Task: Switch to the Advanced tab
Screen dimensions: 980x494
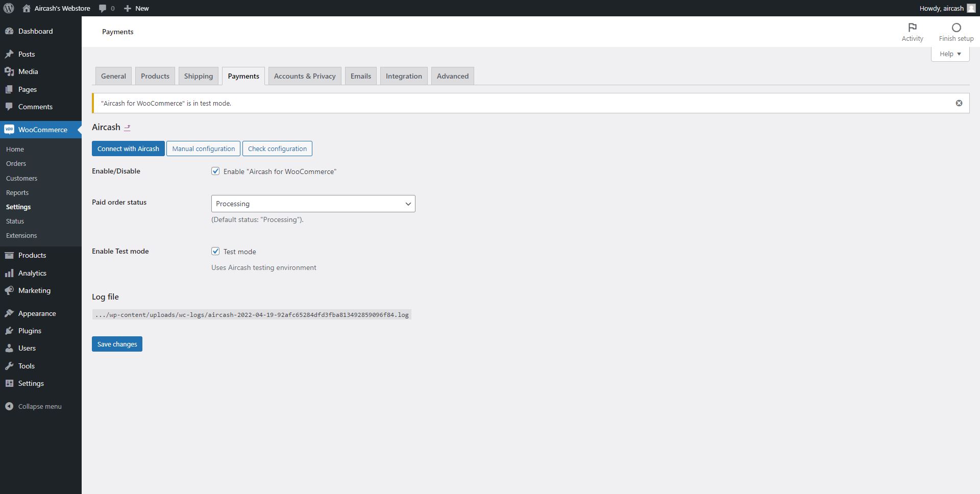Action: pos(453,76)
